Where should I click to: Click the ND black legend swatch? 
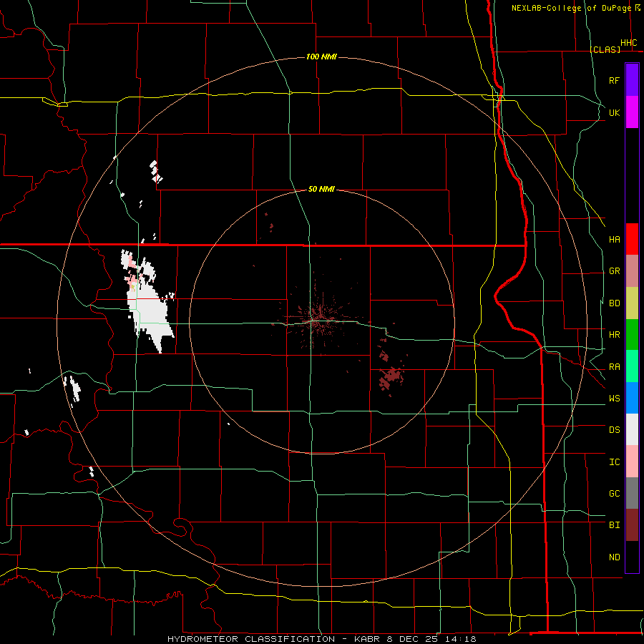point(632,557)
